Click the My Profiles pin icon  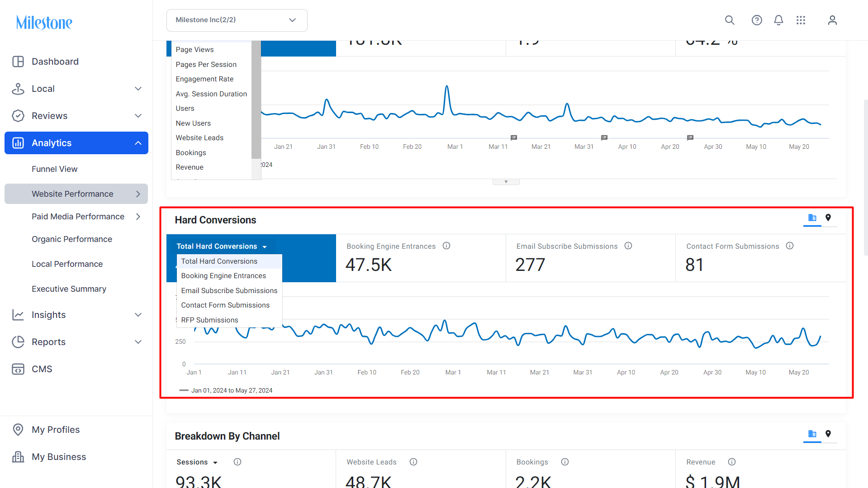(18, 430)
